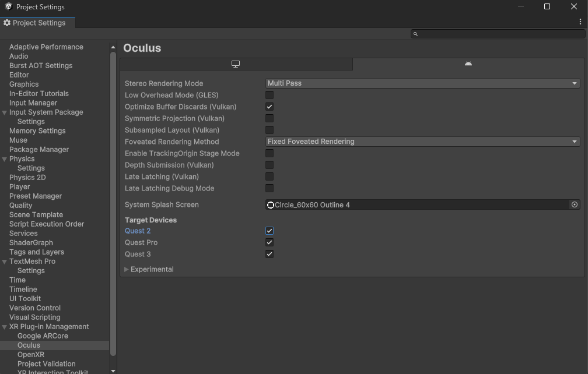Click the settings list scroll down arrow
Image resolution: width=588 pixels, height=374 pixels.
click(113, 371)
